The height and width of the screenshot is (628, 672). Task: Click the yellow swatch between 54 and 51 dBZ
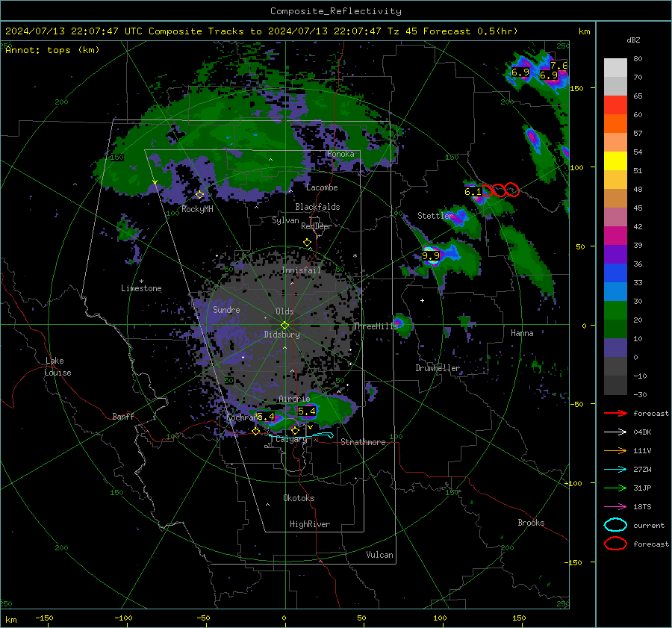tap(615, 161)
